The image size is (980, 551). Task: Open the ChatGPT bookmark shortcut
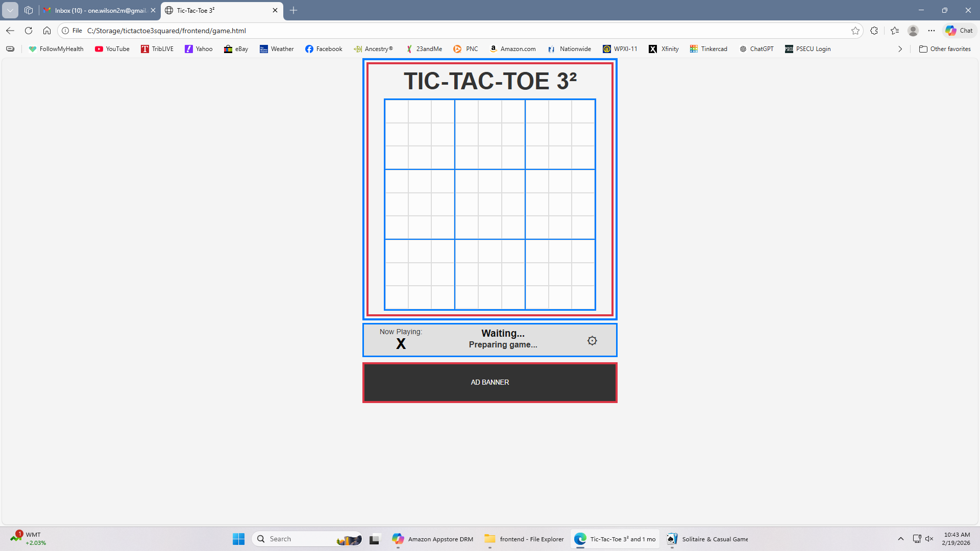[x=757, y=48]
